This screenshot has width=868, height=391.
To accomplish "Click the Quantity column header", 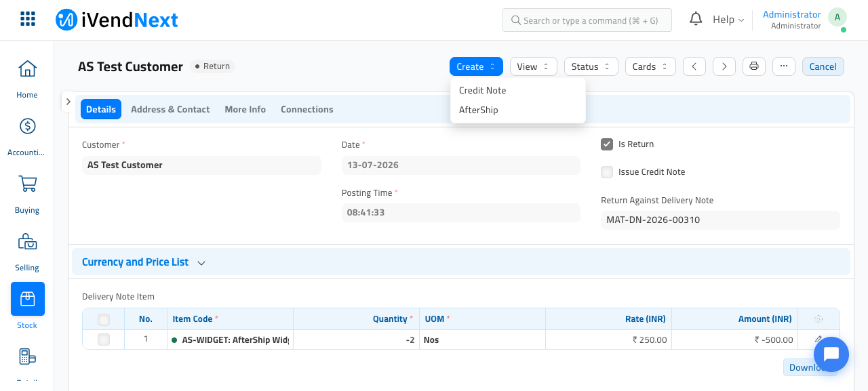I will pyautogui.click(x=356, y=319).
